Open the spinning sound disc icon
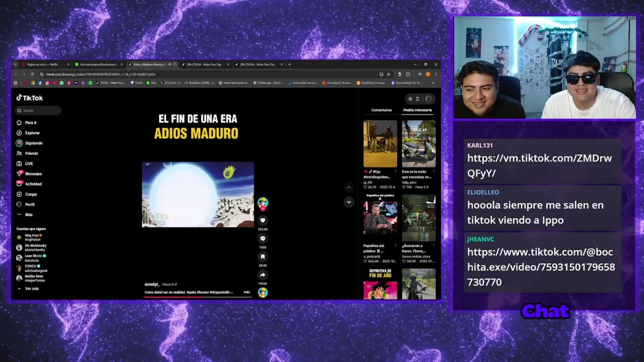This screenshot has width=644, height=362. [263, 293]
